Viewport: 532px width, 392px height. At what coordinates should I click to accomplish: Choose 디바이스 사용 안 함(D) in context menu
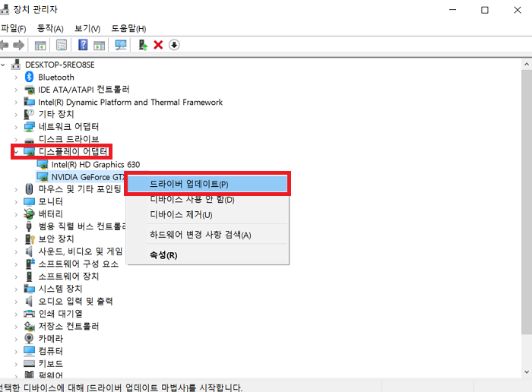(207, 199)
